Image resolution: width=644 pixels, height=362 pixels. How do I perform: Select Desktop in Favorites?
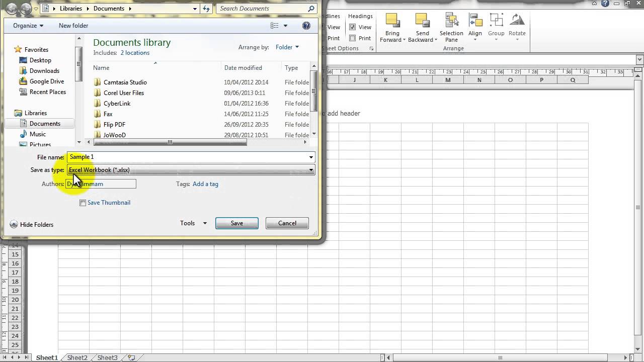[x=40, y=60]
